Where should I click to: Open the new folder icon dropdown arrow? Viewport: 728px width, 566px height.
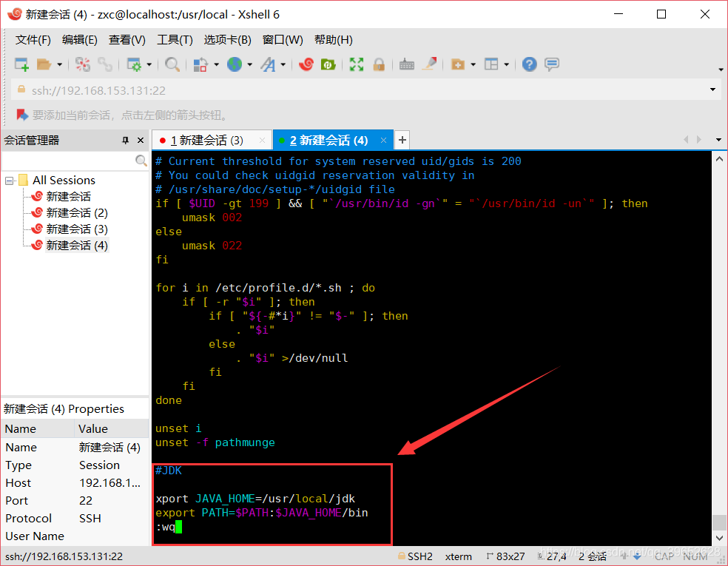[x=473, y=64]
